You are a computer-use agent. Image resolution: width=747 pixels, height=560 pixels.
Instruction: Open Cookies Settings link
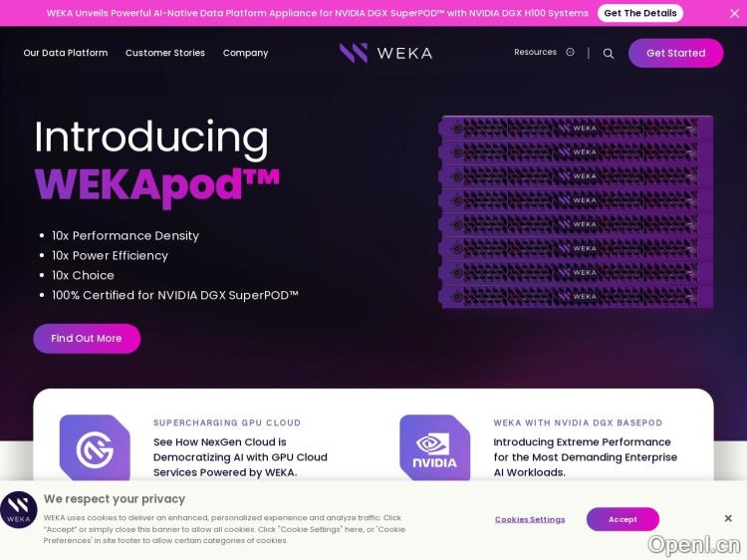coord(530,519)
